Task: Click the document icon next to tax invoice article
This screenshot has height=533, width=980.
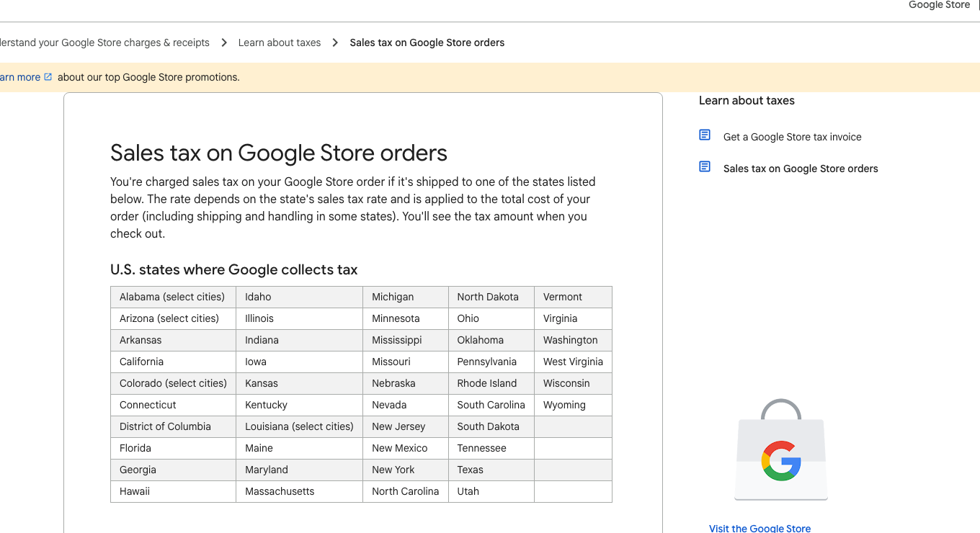Action: (x=705, y=135)
